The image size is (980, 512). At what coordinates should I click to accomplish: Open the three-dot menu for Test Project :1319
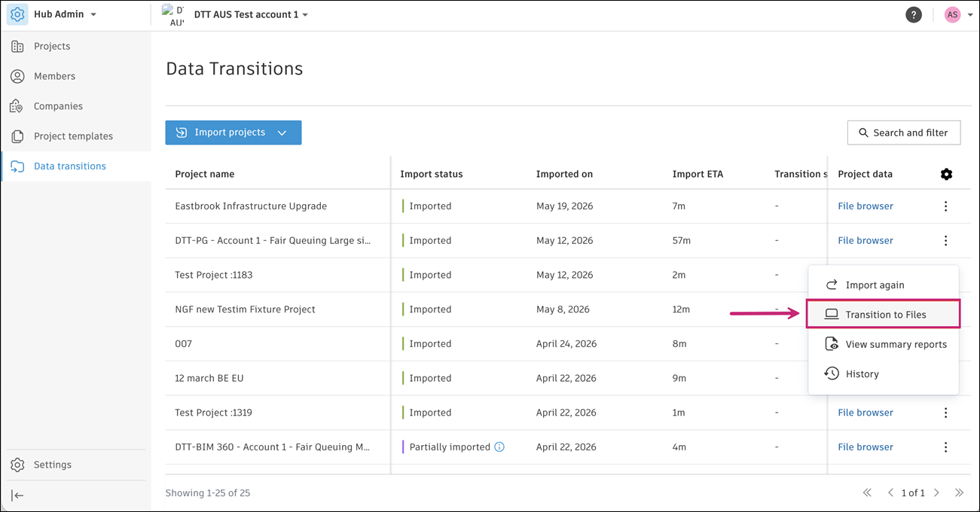pos(946,413)
